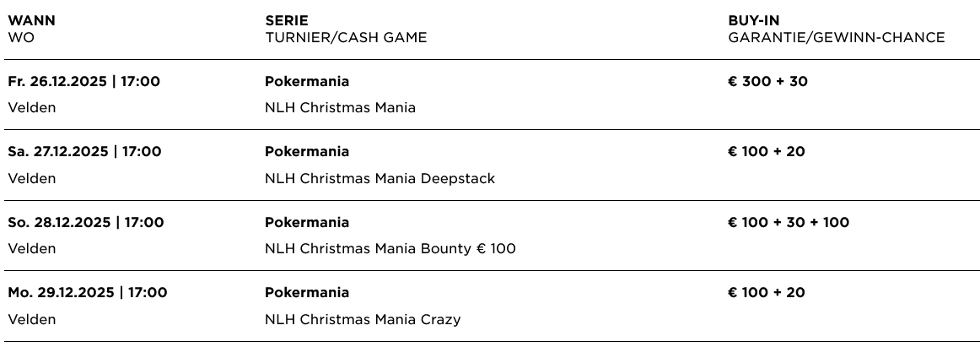Viewport: 980px width, 347px height.
Task: Click Pokermania in the 29.12.2025 row
Action: pyautogui.click(x=307, y=293)
